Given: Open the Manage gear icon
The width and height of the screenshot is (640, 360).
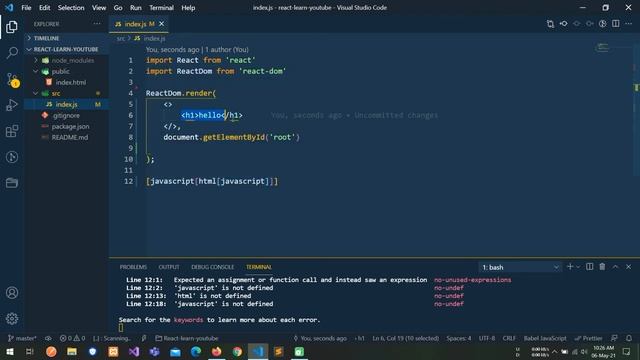Looking at the screenshot, I should tap(12, 318).
